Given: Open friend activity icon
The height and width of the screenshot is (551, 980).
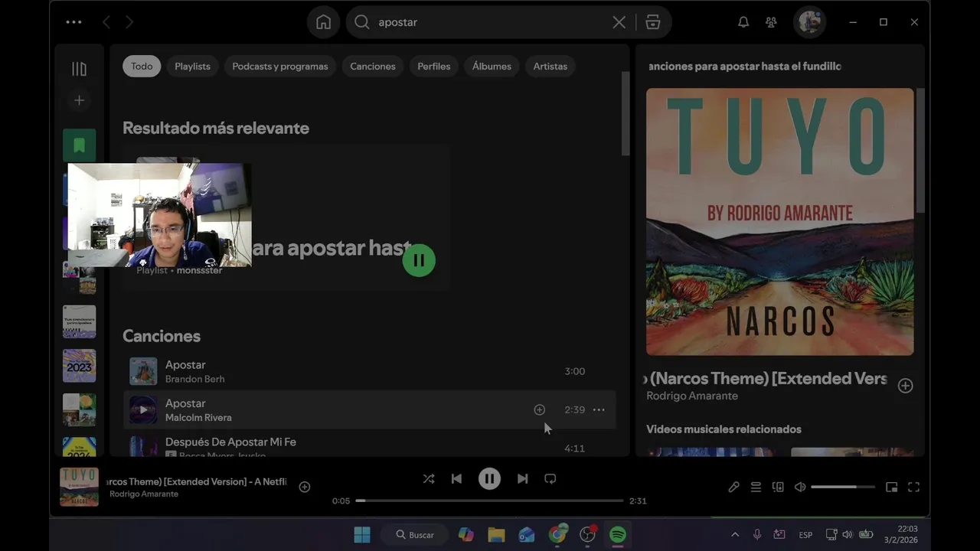Looking at the screenshot, I should click(x=771, y=22).
